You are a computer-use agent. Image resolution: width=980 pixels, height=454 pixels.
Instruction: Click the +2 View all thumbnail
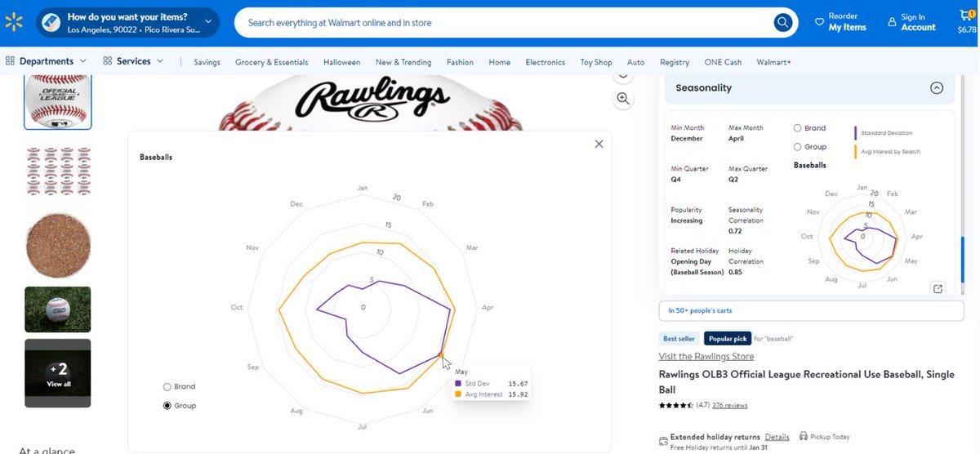pyautogui.click(x=58, y=373)
